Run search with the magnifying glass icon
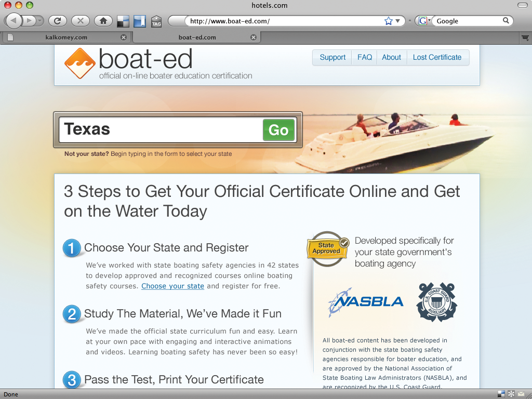This screenshot has width=532, height=399. tap(506, 21)
